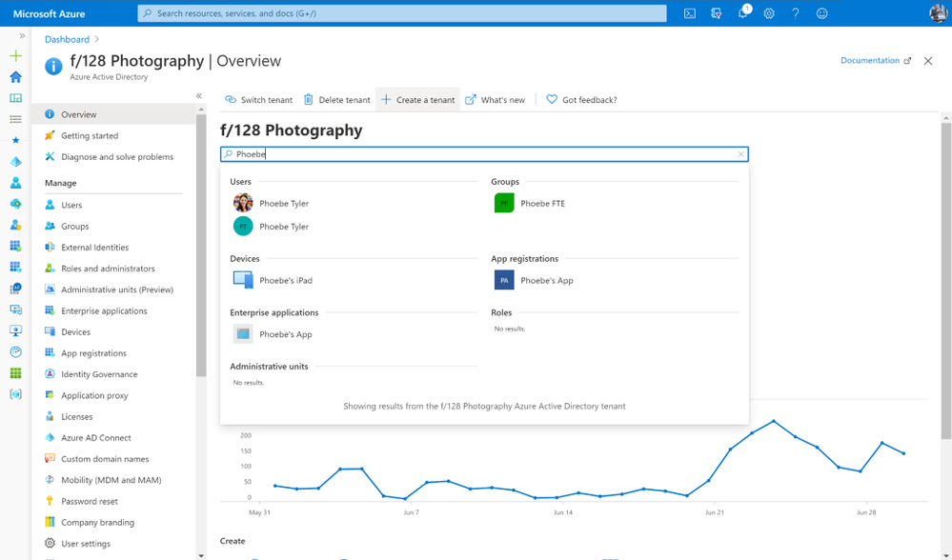952x560 pixels.
Task: Open the Phoebe FTE group result
Action: point(530,203)
